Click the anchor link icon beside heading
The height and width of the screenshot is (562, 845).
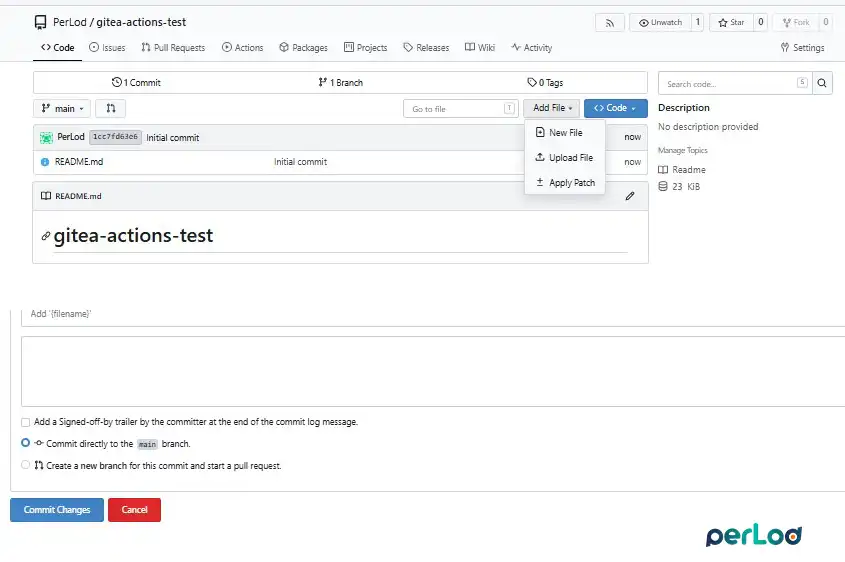tap(46, 236)
